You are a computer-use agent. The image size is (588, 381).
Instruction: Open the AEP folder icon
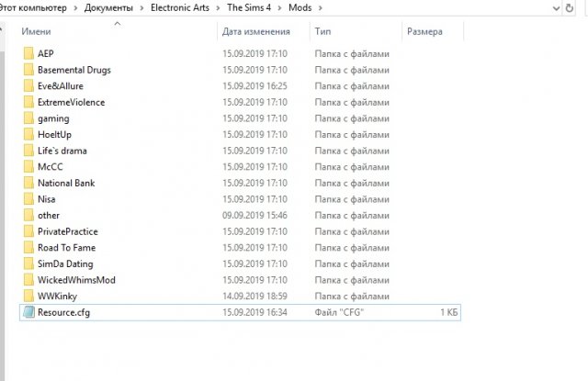tap(28, 53)
